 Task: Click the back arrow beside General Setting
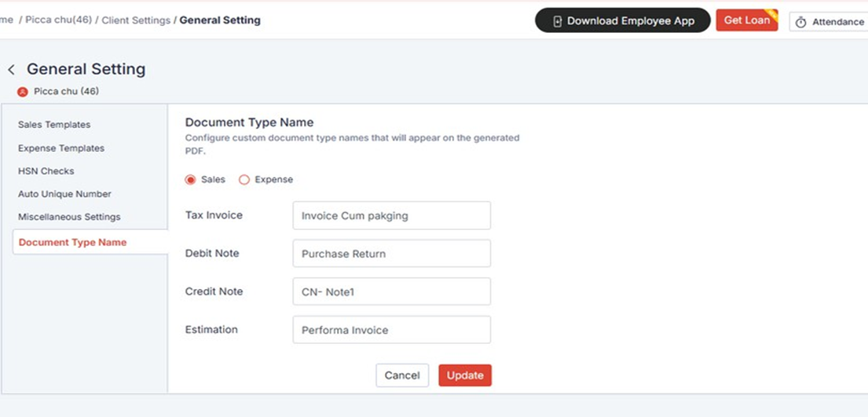[x=11, y=70]
